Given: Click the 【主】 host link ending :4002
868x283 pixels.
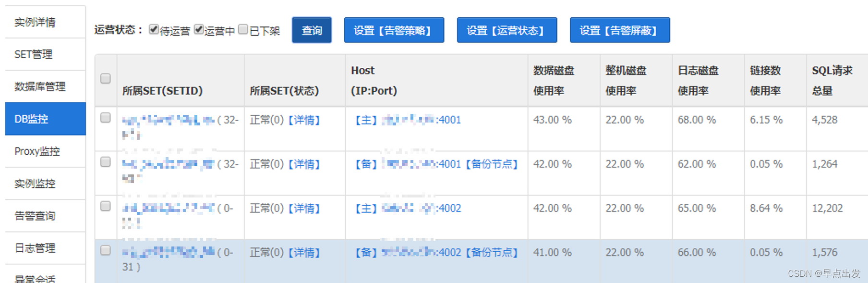Looking at the screenshot, I should click(407, 209).
